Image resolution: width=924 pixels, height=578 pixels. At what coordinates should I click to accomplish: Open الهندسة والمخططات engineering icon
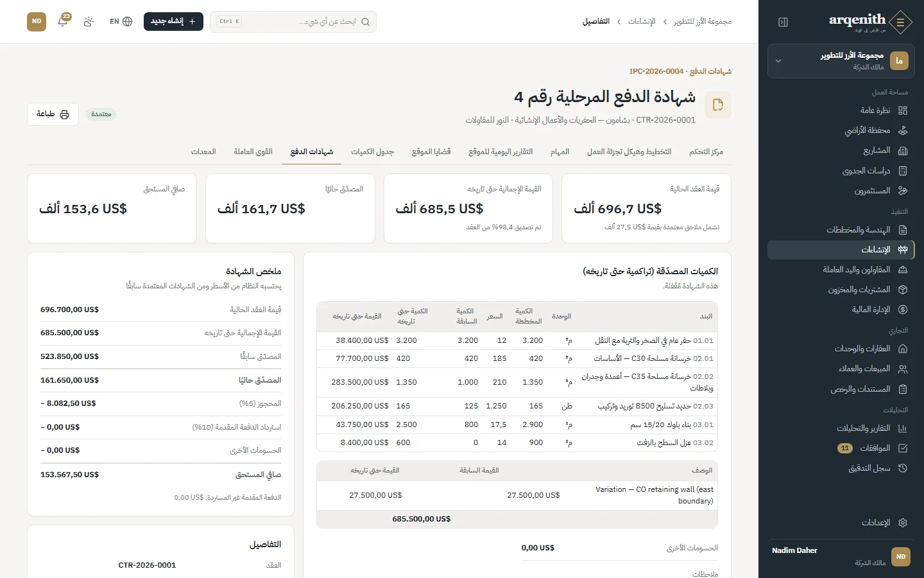[903, 230]
